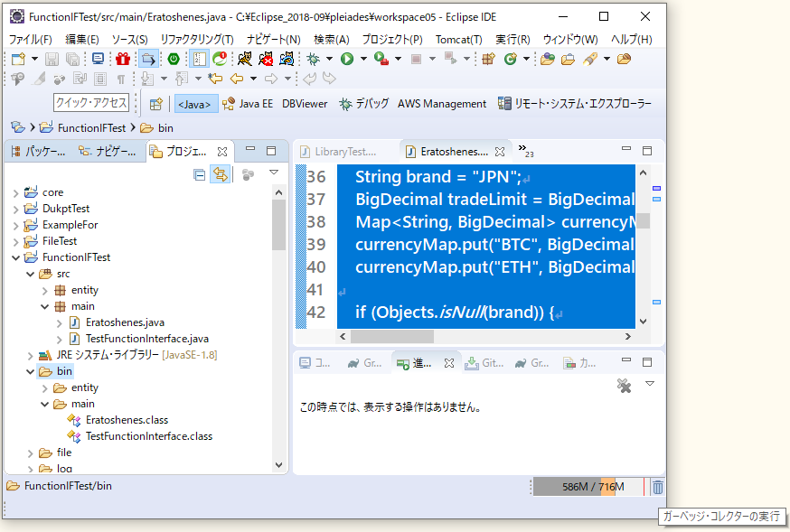
Task: Switch to the パッケー... explorer tab
Action: [x=39, y=152]
